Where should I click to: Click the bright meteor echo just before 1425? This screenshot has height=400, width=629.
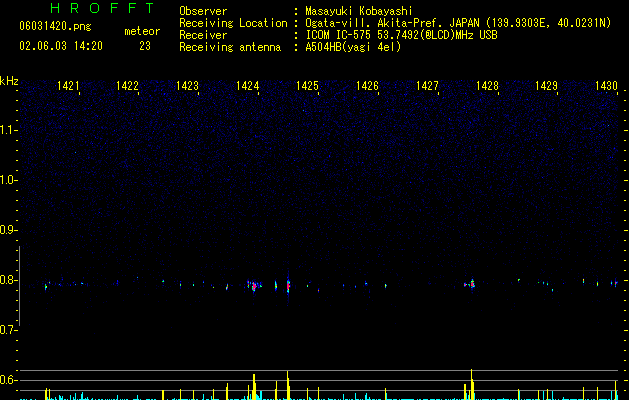click(288, 286)
